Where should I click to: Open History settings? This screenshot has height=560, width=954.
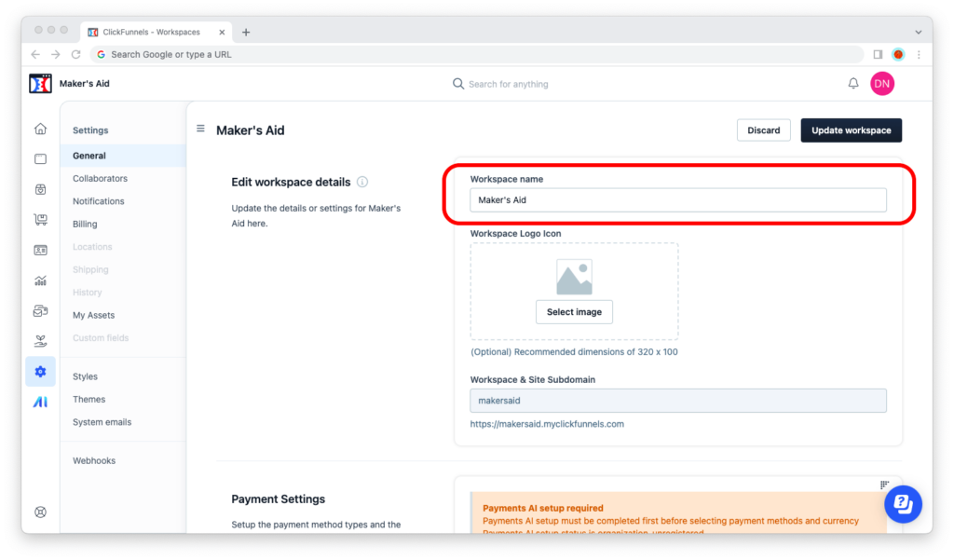point(87,293)
